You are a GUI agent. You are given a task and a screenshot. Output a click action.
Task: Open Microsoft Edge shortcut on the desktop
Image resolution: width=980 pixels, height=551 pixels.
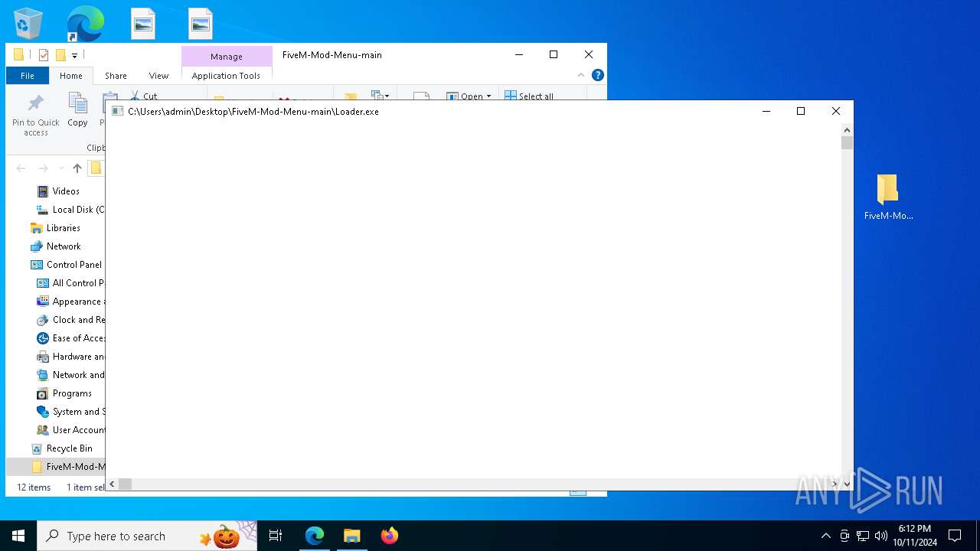click(85, 24)
